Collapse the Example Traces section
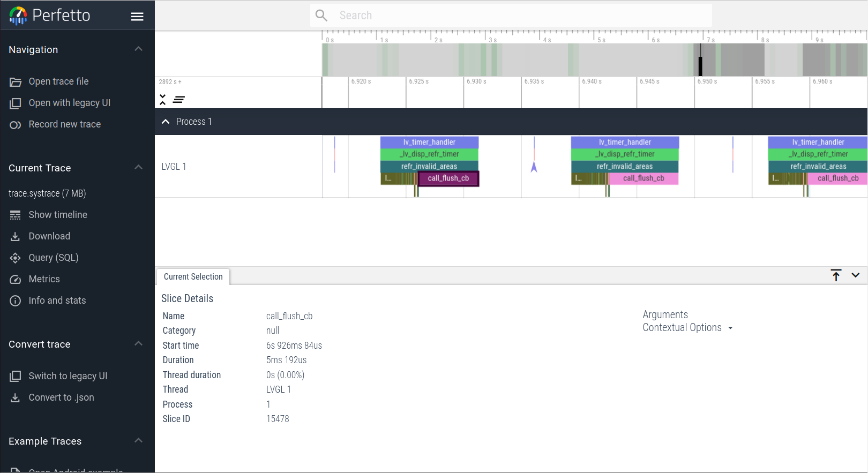Screen dimensions: 868x473 click(x=138, y=441)
